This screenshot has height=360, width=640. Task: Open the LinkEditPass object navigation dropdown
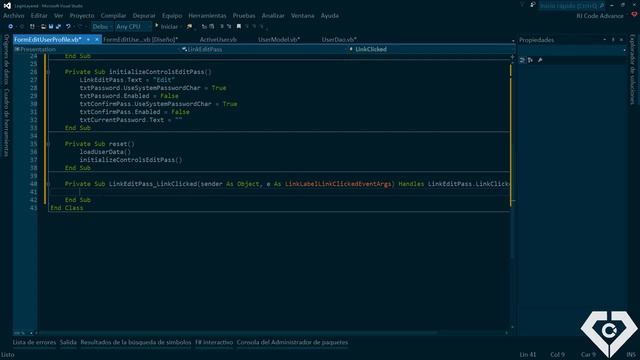[264, 49]
